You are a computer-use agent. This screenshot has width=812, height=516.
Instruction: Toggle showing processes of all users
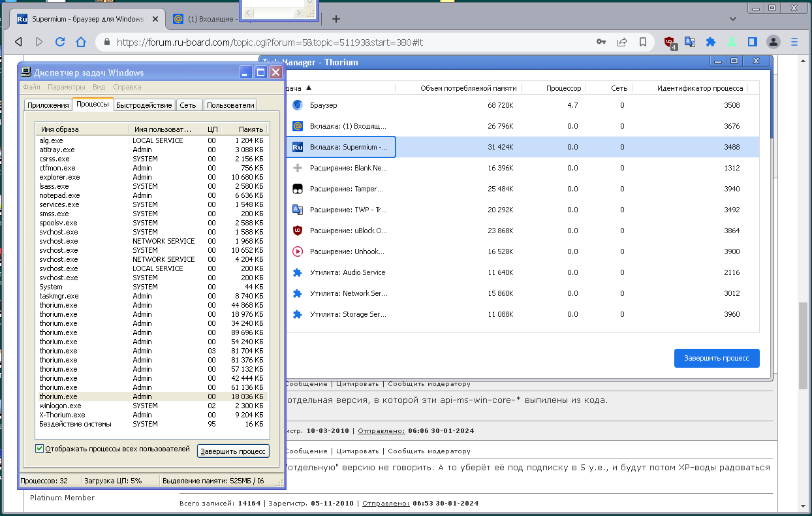click(39, 449)
